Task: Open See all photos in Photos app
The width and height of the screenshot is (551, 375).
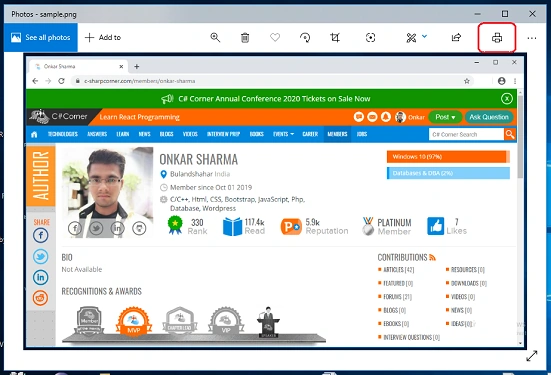Action: click(x=41, y=37)
